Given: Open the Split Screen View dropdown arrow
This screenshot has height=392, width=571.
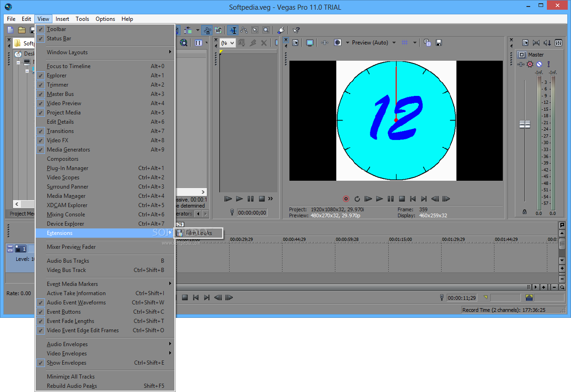Looking at the screenshot, I should pos(346,43).
